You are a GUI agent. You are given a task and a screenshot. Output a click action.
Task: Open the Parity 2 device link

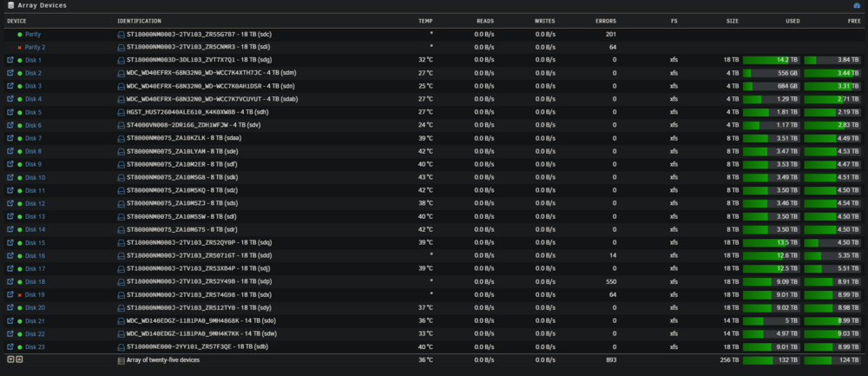35,47
